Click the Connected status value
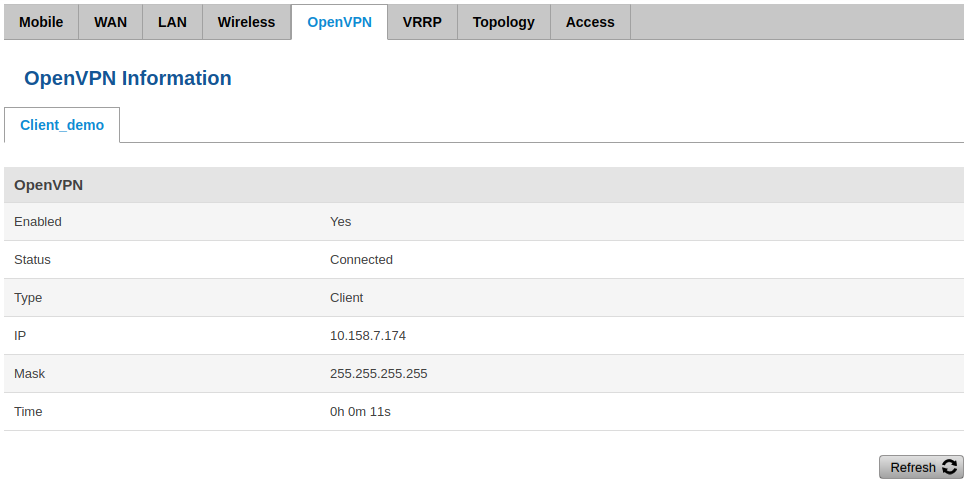The image size is (968, 491). (361, 260)
